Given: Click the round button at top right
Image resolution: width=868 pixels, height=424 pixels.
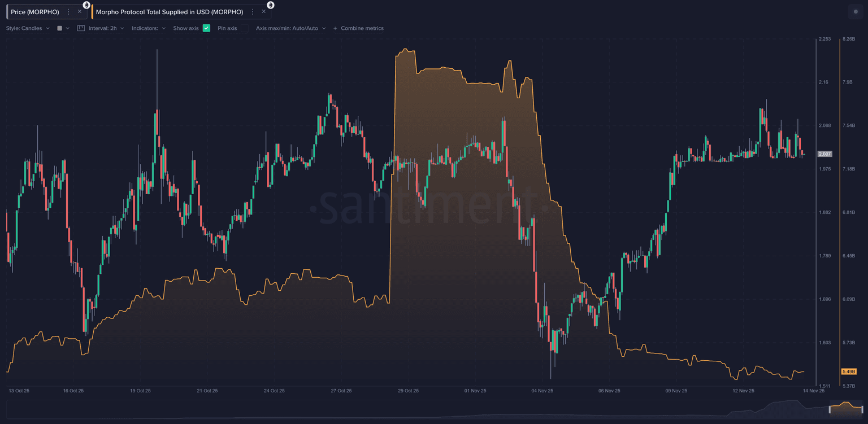Looking at the screenshot, I should [x=855, y=12].
